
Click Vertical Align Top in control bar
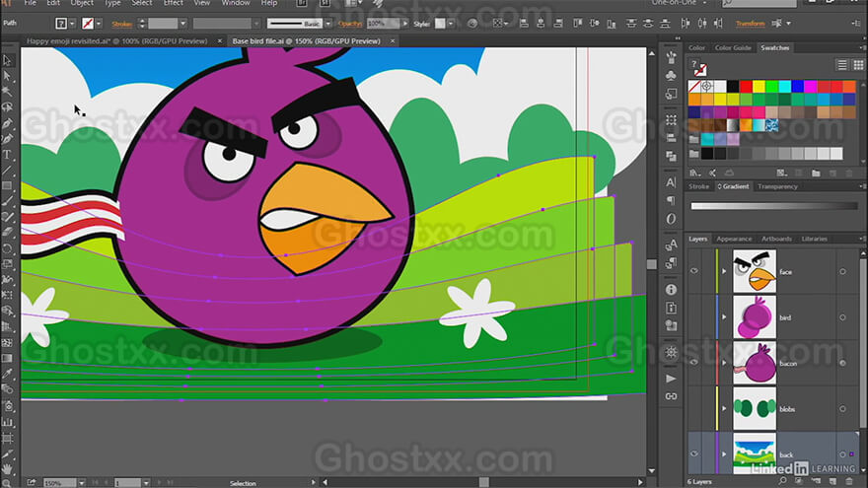(577, 24)
